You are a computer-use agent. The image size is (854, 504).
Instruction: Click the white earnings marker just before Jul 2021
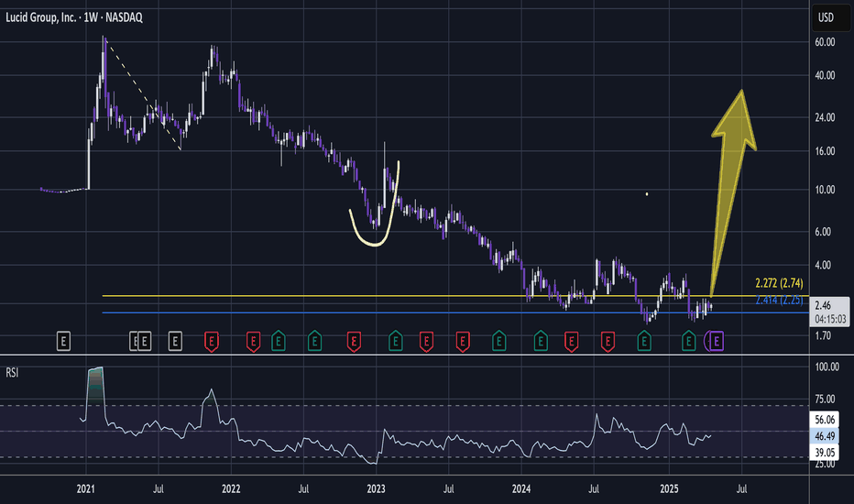point(144,342)
